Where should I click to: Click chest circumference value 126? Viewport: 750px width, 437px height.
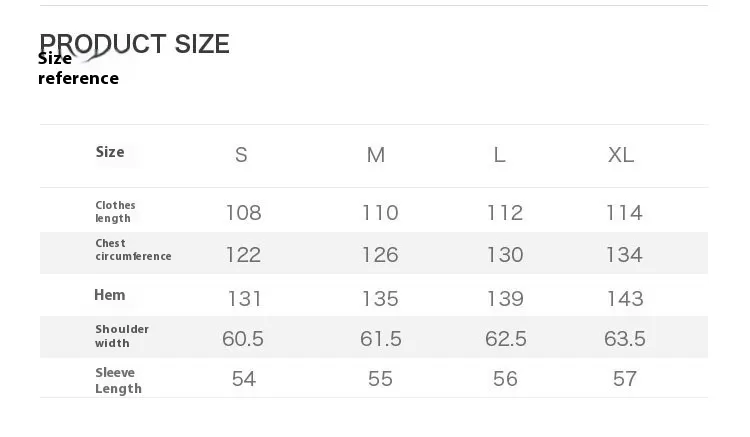(x=380, y=255)
